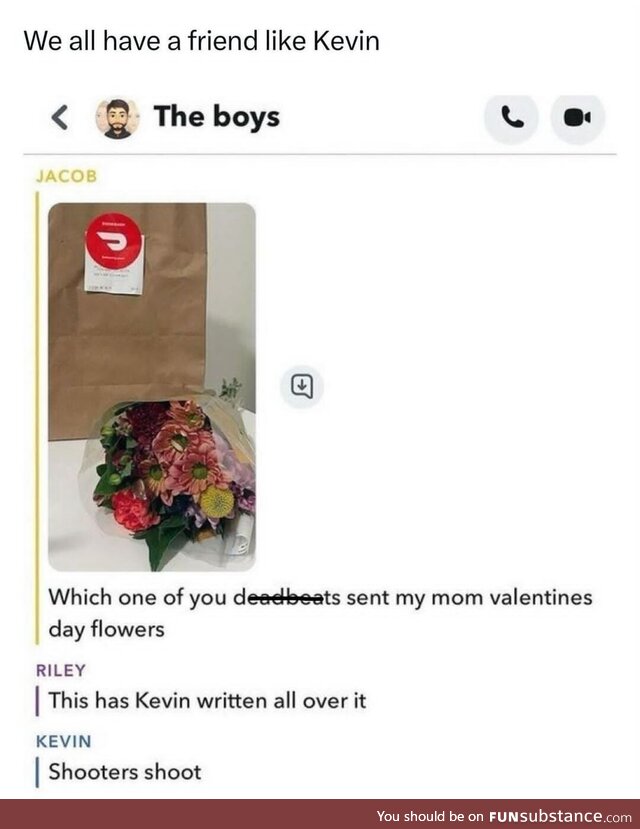Viewport: 640px width, 829px height.
Task: Tap Riley's Kevin written message
Action: [207, 701]
